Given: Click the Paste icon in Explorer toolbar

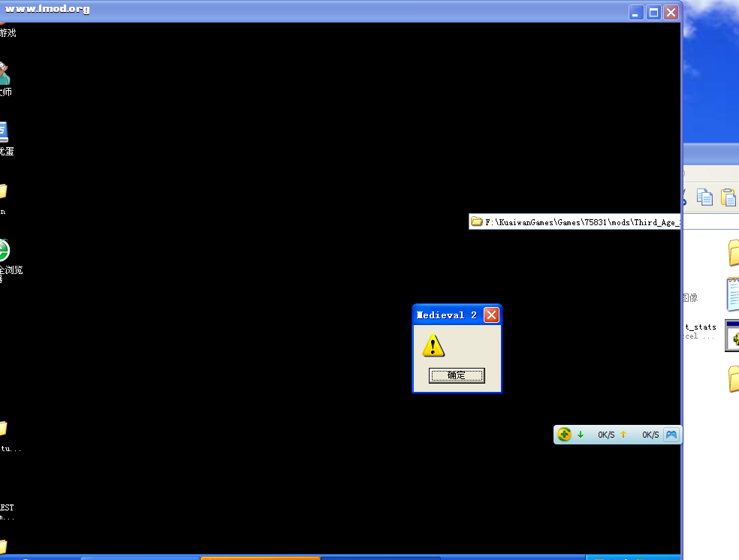Looking at the screenshot, I should coord(728,197).
